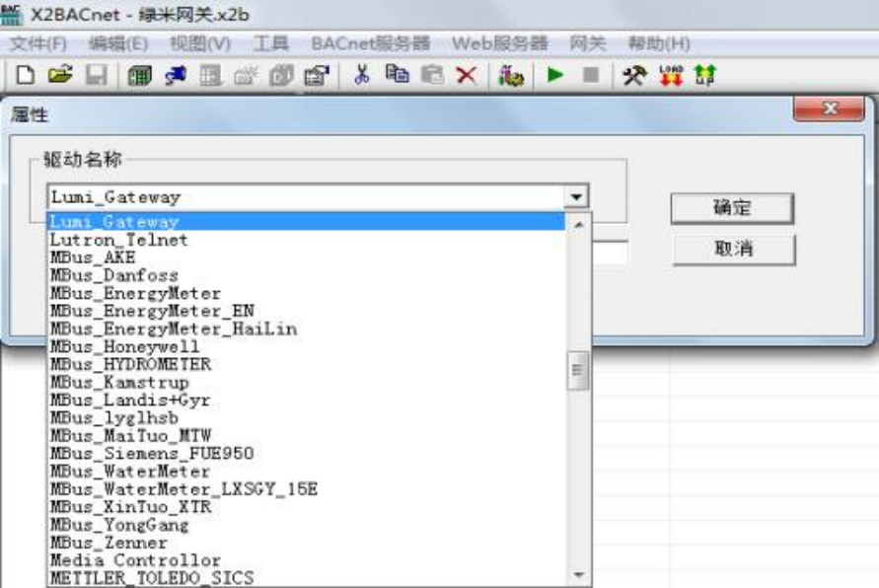Select MBus_WaterMeter_LXSGY_15E driver

307,488
